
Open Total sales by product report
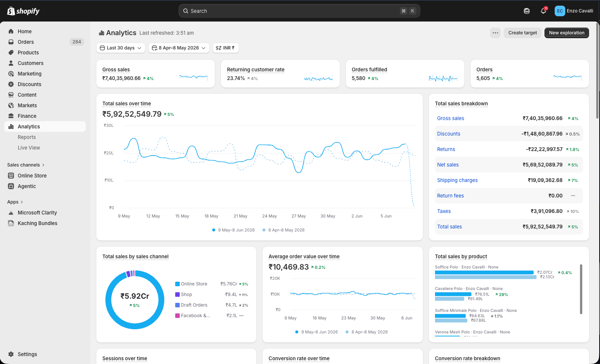click(x=461, y=256)
